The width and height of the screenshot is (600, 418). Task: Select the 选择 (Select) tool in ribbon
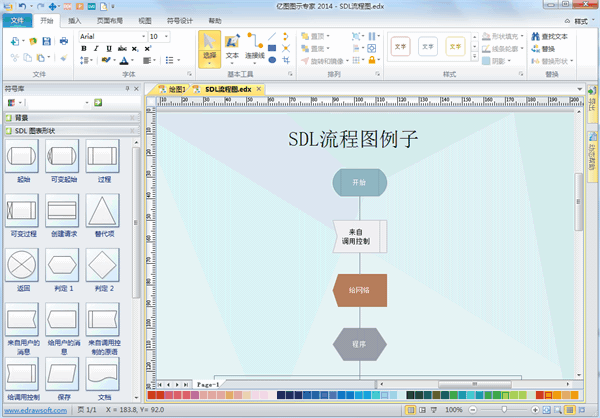209,48
